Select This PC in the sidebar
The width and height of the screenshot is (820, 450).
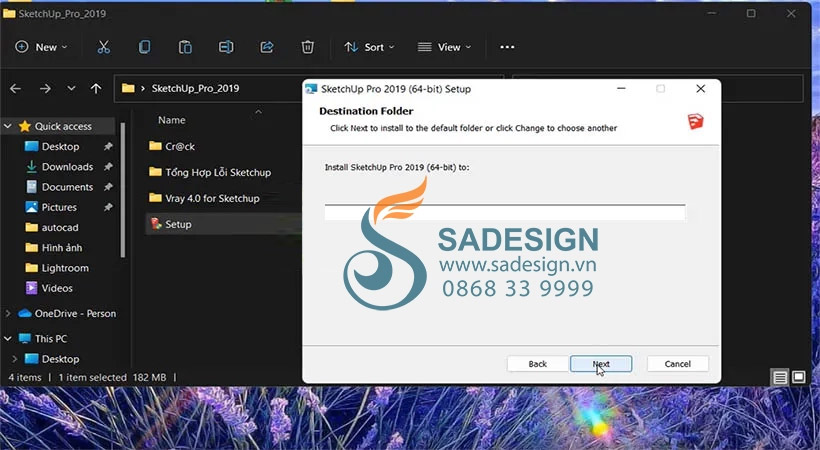(50, 339)
